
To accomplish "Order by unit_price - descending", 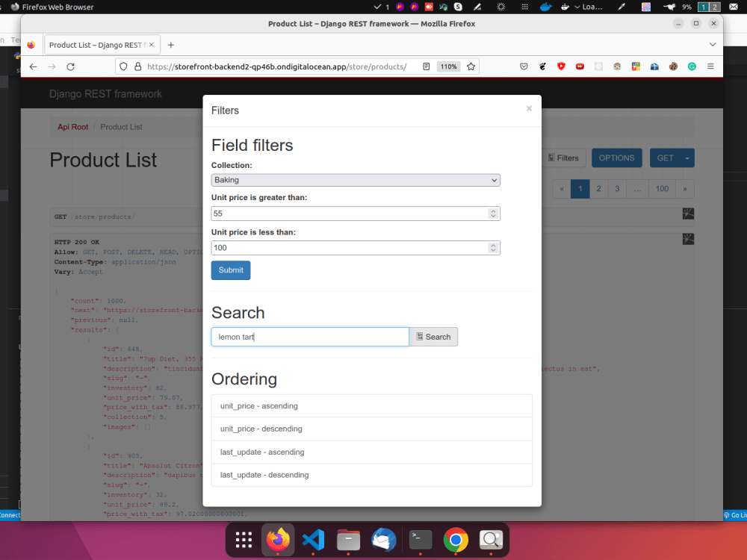I will (371, 429).
